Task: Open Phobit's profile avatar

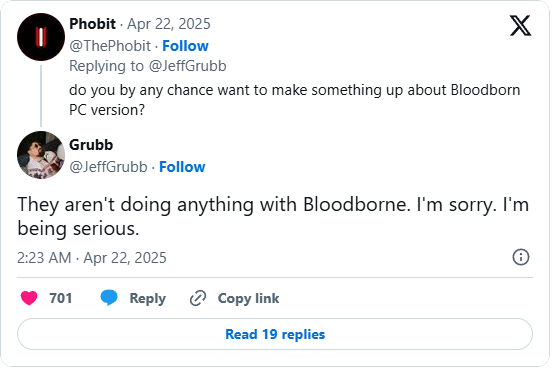Action: click(41, 37)
